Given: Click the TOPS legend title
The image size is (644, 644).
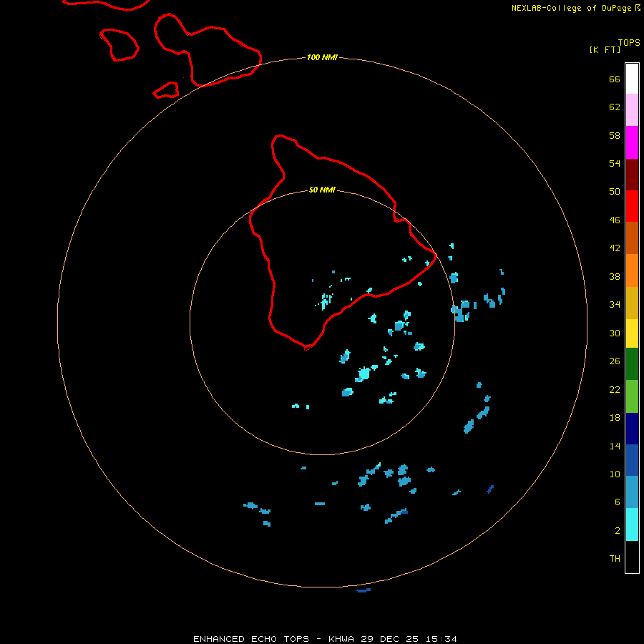Looking at the screenshot, I should (x=629, y=42).
